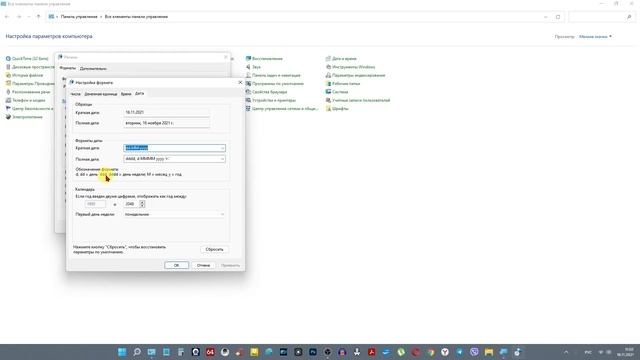Open Восстановление control panel item
This screenshot has width=640, height=360.
point(264,58)
